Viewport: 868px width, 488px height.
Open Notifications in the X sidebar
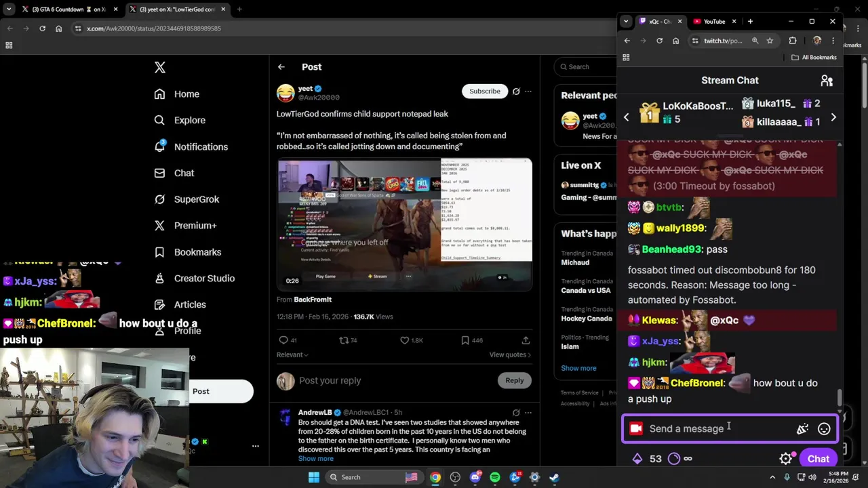(x=191, y=146)
